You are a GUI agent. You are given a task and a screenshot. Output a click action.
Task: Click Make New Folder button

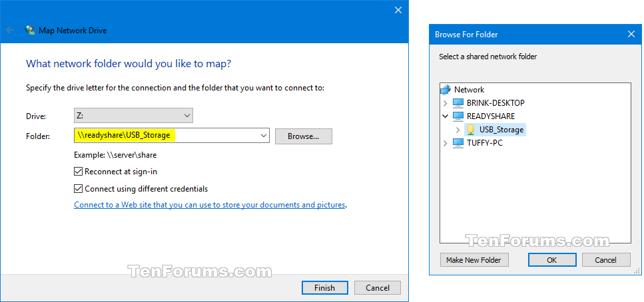[474, 259]
